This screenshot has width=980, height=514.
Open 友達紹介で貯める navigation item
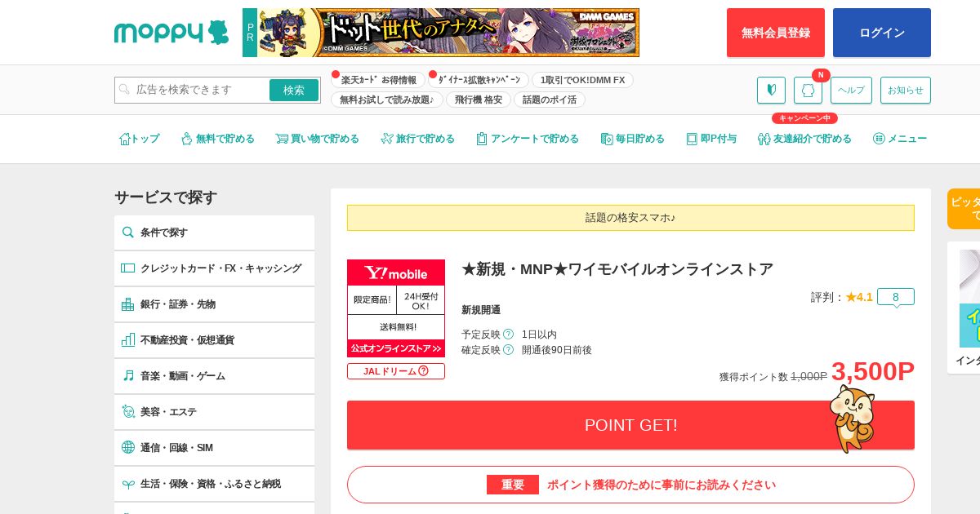pyautogui.click(x=804, y=139)
